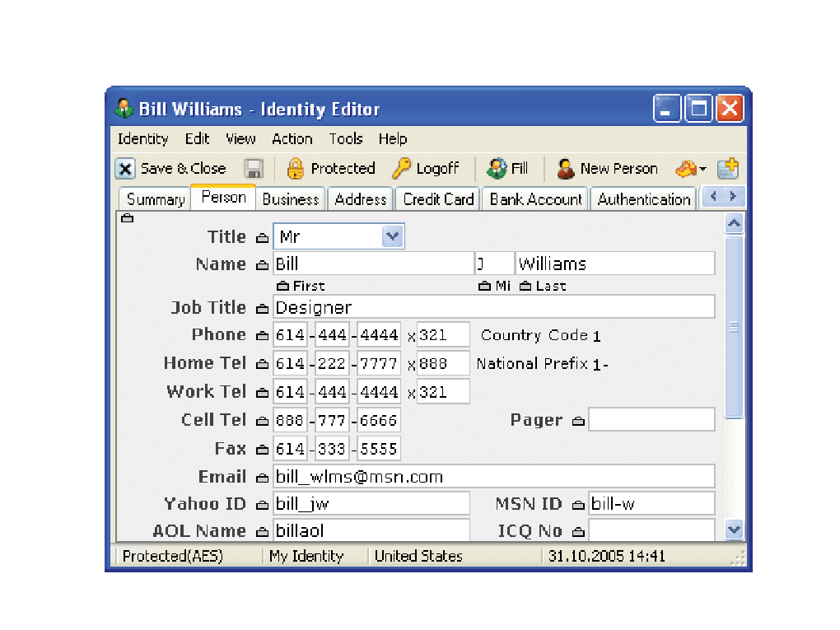Open the Identity menu

click(x=143, y=139)
